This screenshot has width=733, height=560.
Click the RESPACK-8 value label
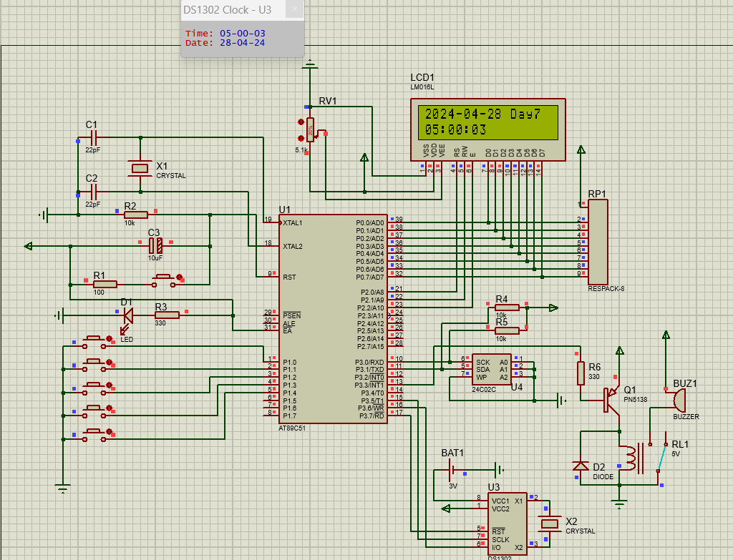point(606,289)
